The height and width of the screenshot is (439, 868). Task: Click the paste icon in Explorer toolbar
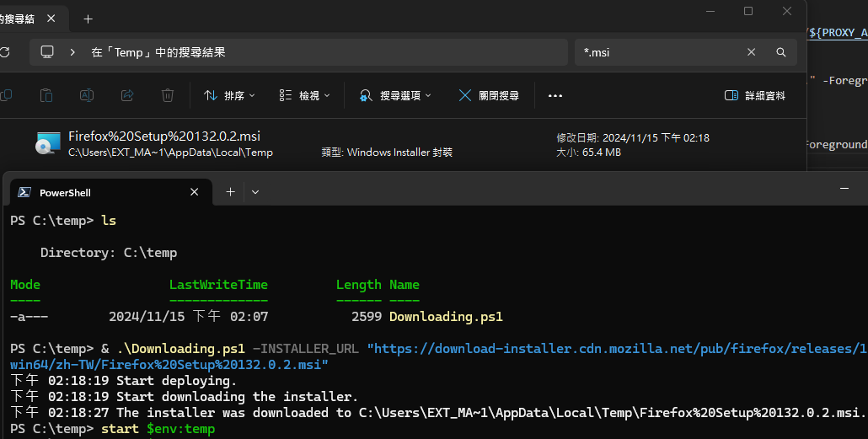click(x=47, y=95)
